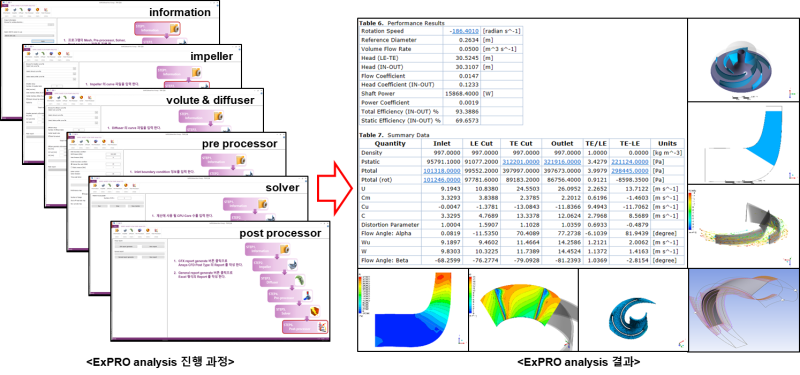This screenshot has width=800, height=375.
Task: Click Pre processor toolbar icon in pre processor window
Action: pos(96,142)
